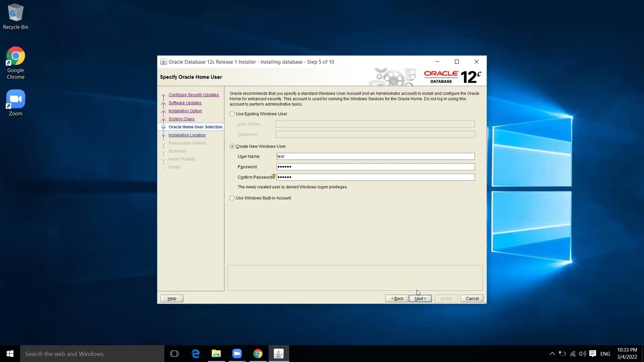Click the denied Windows logon privileges note
644x362 pixels.
pos(293,187)
